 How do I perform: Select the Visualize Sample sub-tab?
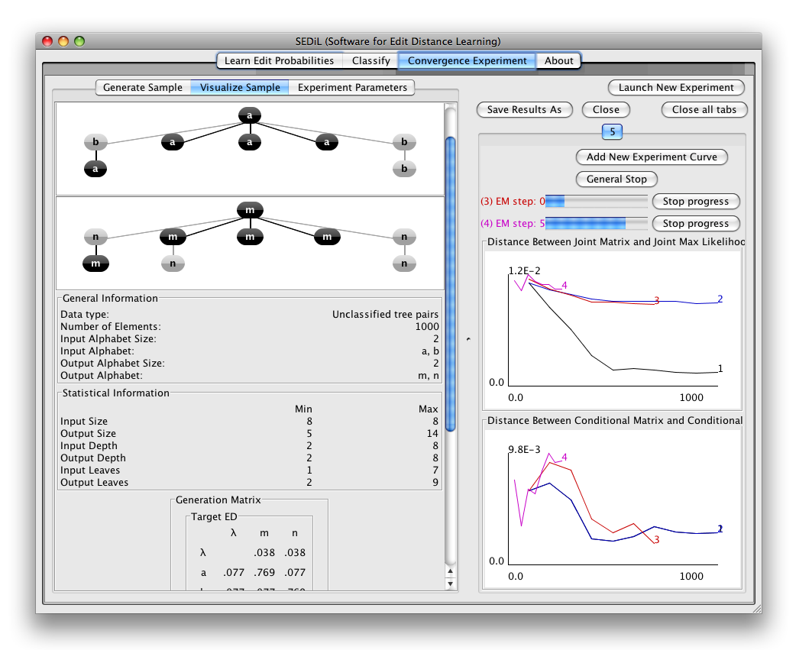tap(240, 88)
